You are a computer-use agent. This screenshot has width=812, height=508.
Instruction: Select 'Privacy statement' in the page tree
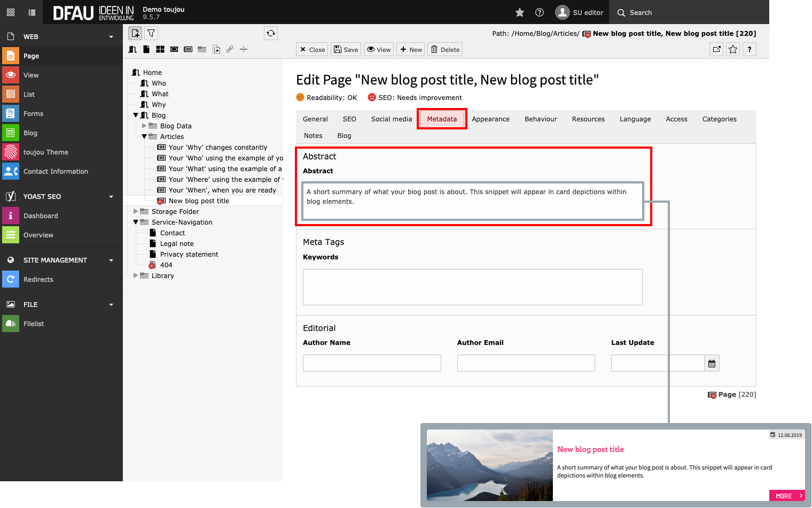coord(189,255)
